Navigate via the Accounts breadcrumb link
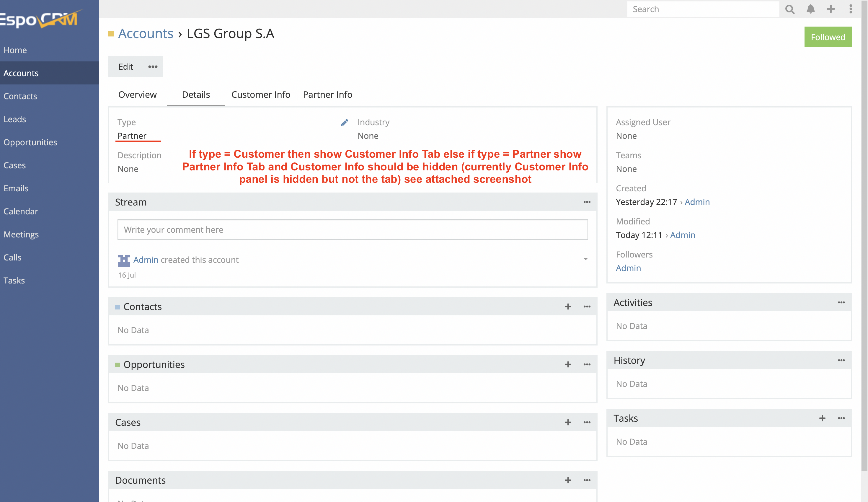Screen dimensions: 868x502 (x=145, y=33)
